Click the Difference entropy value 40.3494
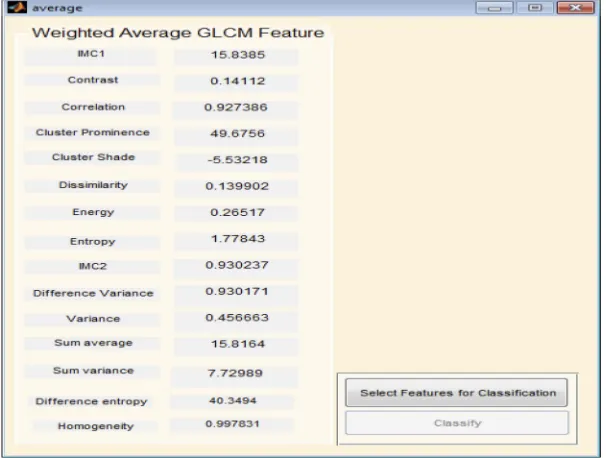The image size is (606, 458). pyautogui.click(x=233, y=401)
